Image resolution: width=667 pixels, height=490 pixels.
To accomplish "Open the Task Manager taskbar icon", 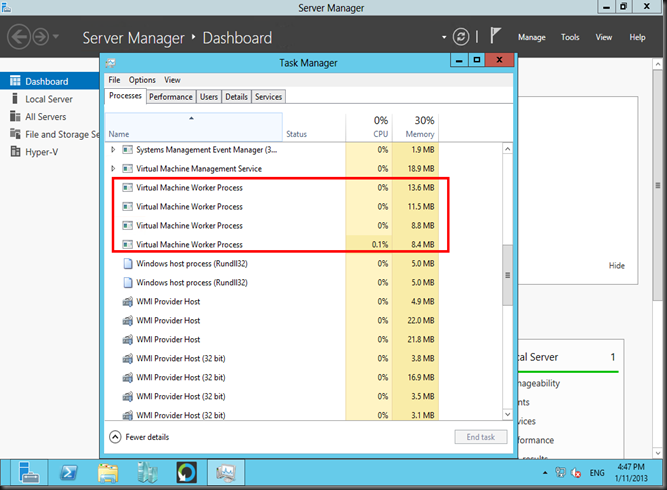I will tap(226, 473).
